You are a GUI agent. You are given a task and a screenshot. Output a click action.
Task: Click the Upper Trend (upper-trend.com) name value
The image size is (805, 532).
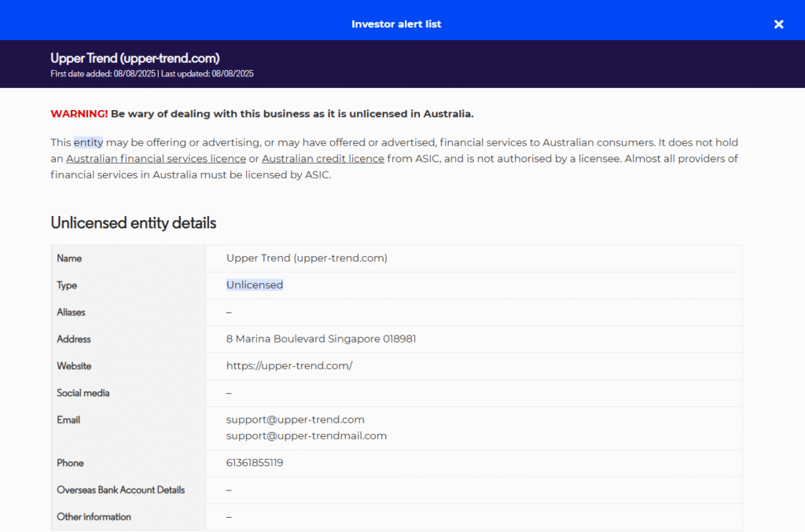pyautogui.click(x=307, y=258)
